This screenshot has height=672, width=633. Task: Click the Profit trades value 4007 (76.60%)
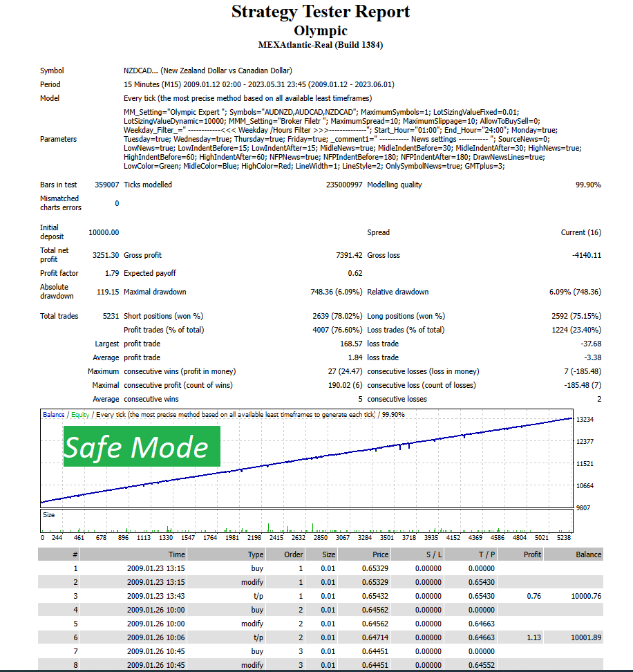337,330
